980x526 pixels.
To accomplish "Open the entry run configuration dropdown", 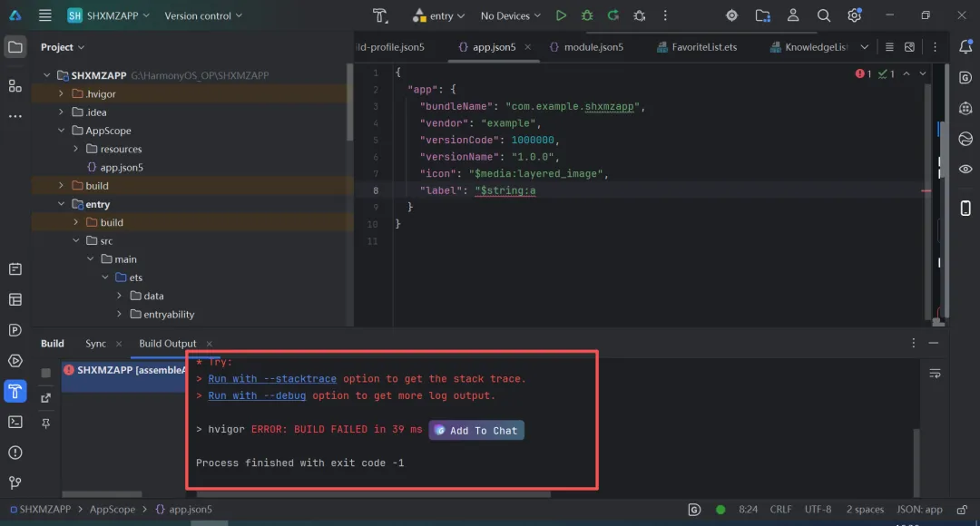I will [x=439, y=15].
